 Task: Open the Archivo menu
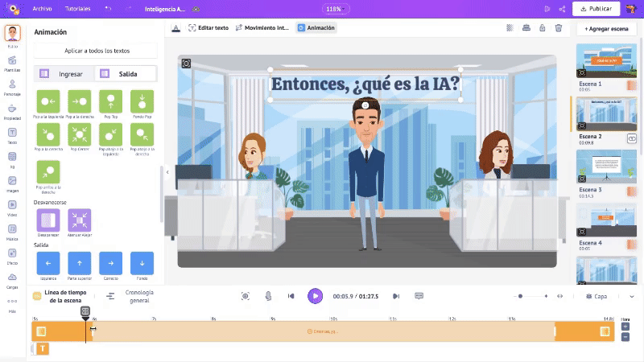click(43, 9)
